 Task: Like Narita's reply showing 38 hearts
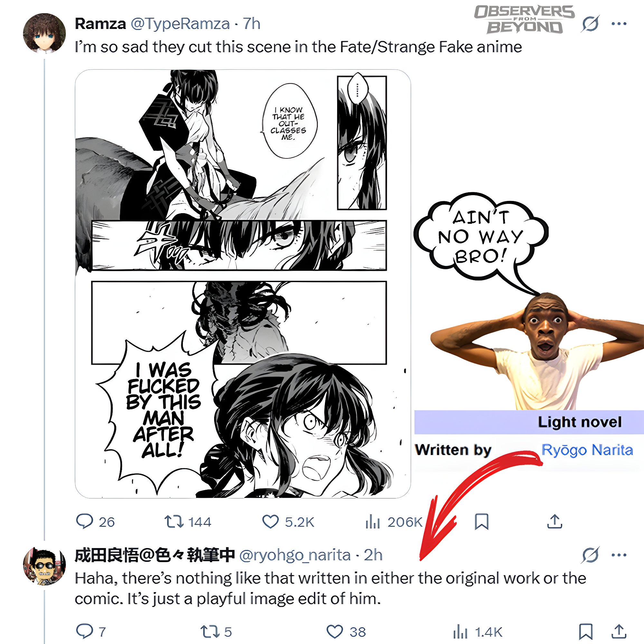pyautogui.click(x=335, y=632)
